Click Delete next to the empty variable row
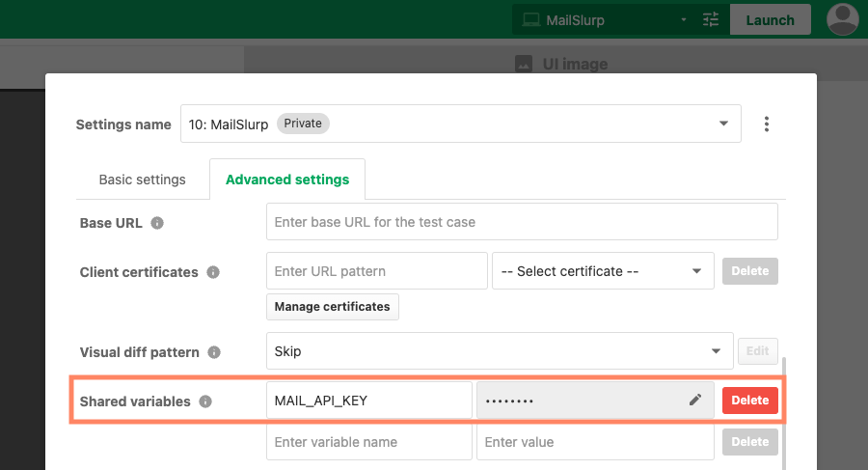Viewport: 868px width, 470px height. point(750,442)
